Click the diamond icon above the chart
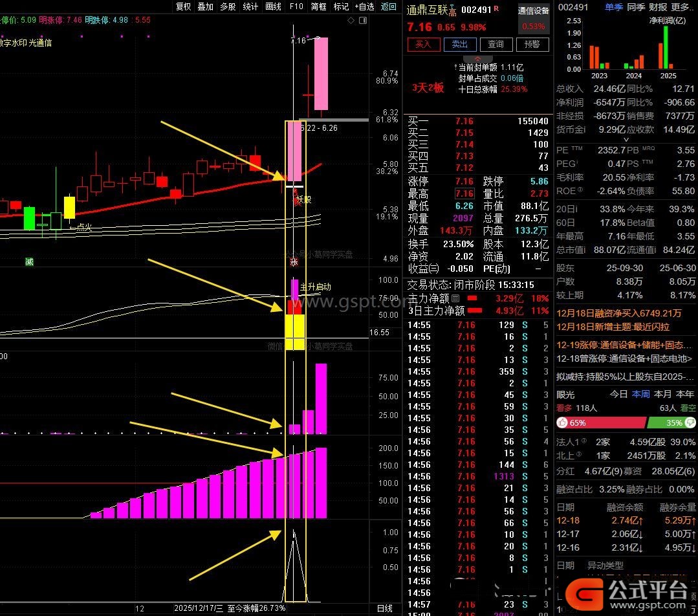The image size is (698, 616). click(x=351, y=21)
